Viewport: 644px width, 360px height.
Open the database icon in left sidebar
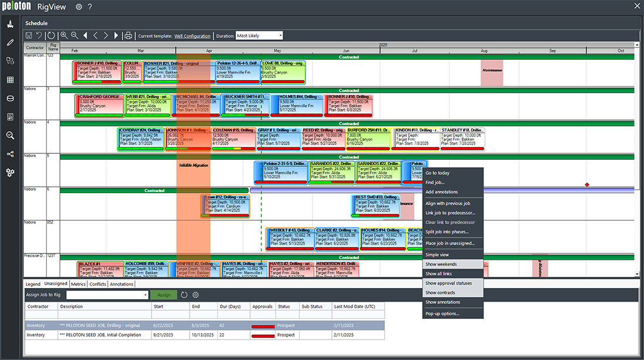coord(10,98)
